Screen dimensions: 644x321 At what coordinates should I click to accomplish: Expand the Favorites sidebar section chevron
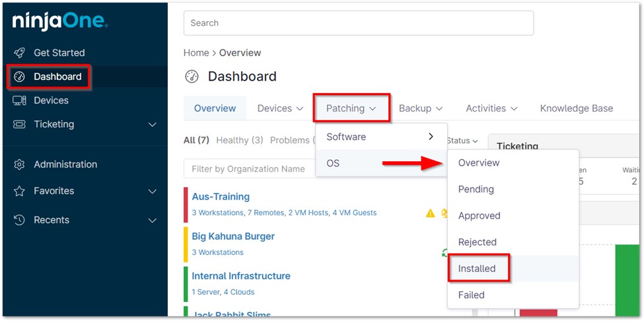coord(153,192)
